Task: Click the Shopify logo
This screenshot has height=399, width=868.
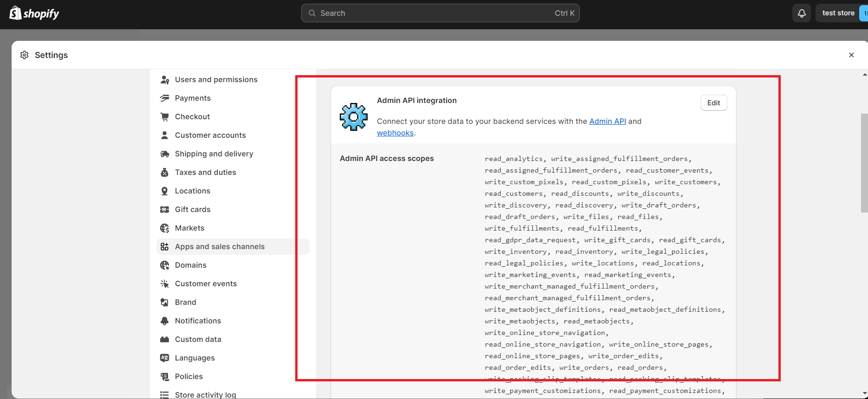Action: coord(34,13)
